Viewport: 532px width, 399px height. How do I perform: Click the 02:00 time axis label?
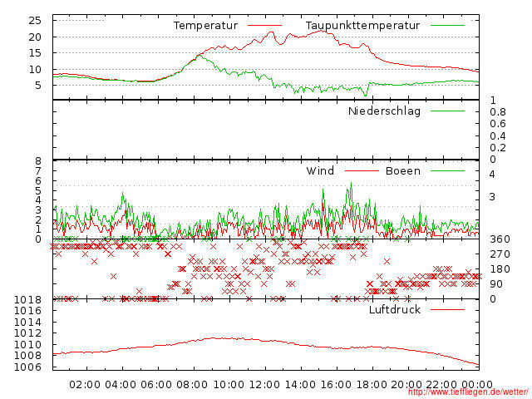point(85,385)
